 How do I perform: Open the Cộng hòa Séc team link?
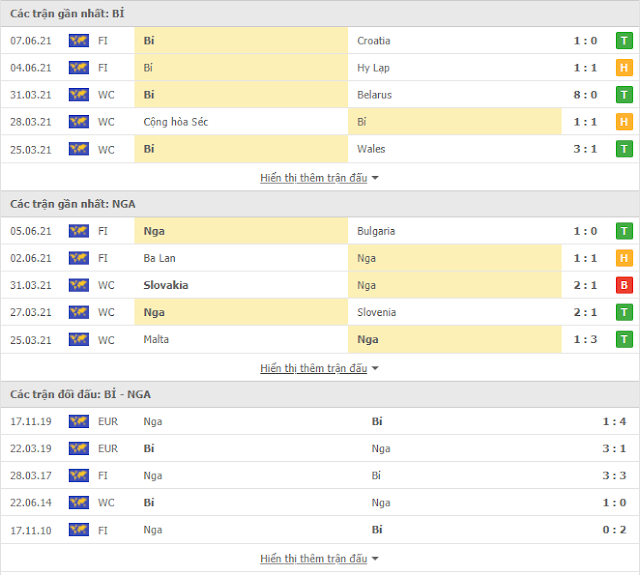tap(176, 122)
